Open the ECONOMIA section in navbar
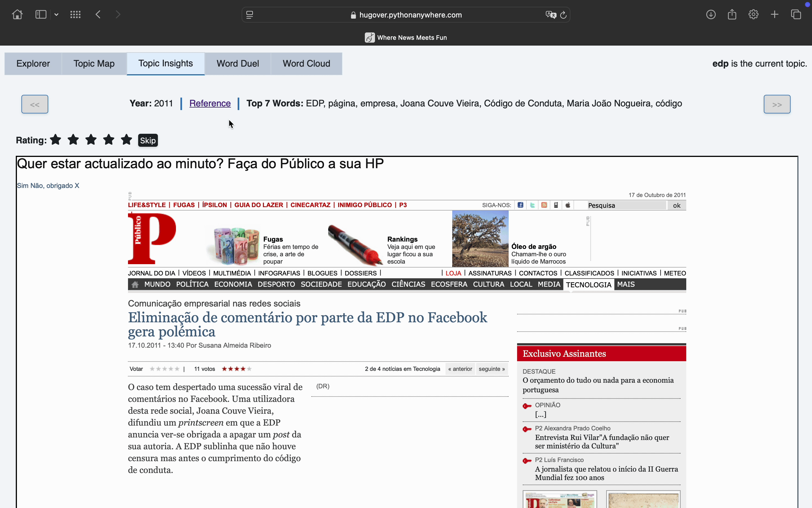 [x=233, y=284]
